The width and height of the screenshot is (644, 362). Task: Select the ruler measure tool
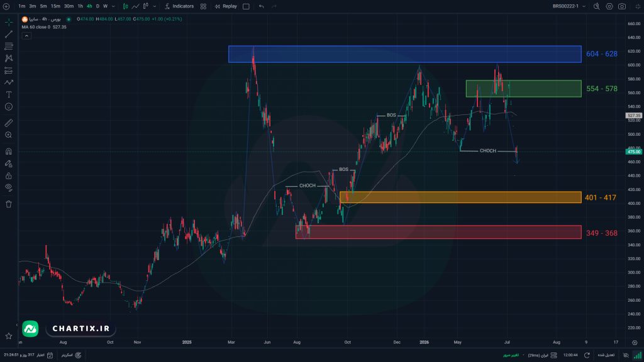(x=9, y=123)
